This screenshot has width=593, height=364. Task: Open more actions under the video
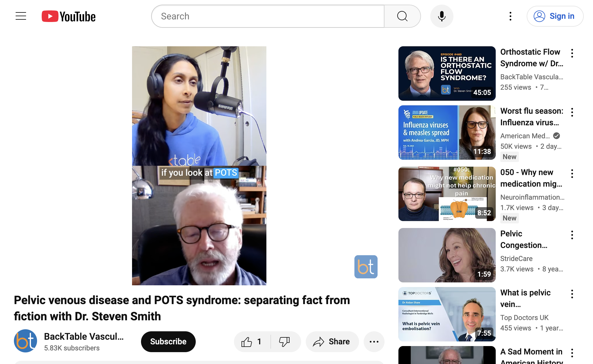coord(374,342)
